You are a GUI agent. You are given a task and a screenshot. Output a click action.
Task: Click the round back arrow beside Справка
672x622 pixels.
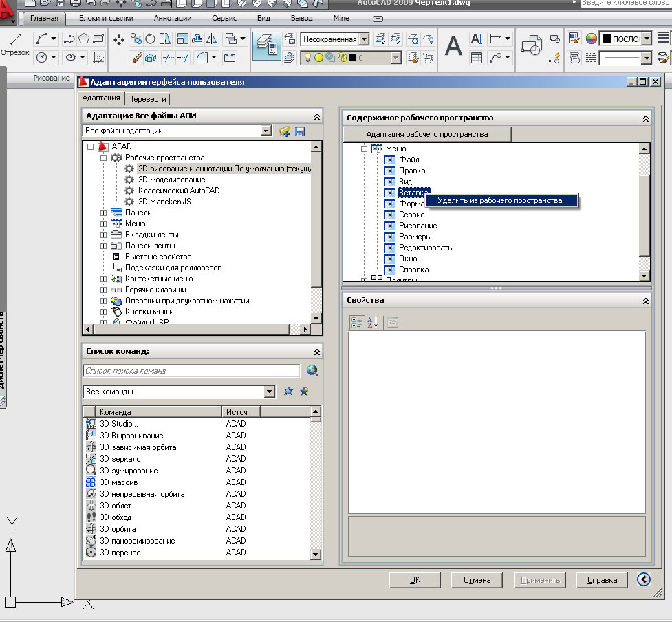pyautogui.click(x=644, y=579)
